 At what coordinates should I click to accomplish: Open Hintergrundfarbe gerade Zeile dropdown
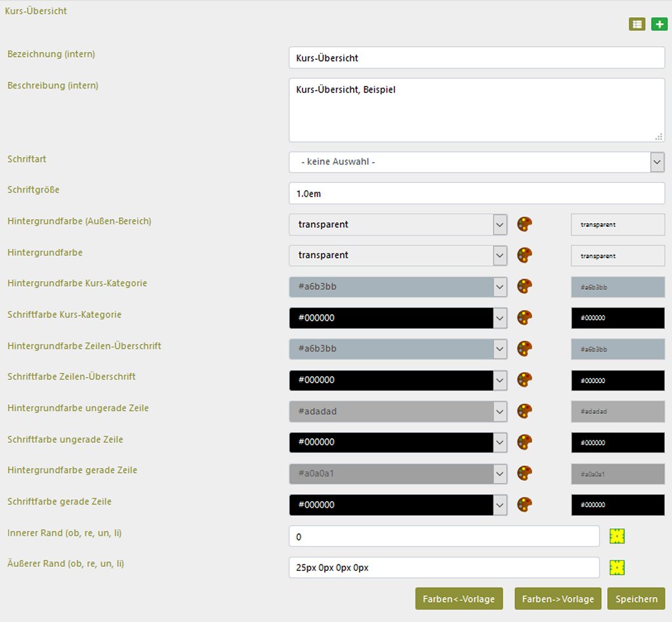pyautogui.click(x=500, y=473)
